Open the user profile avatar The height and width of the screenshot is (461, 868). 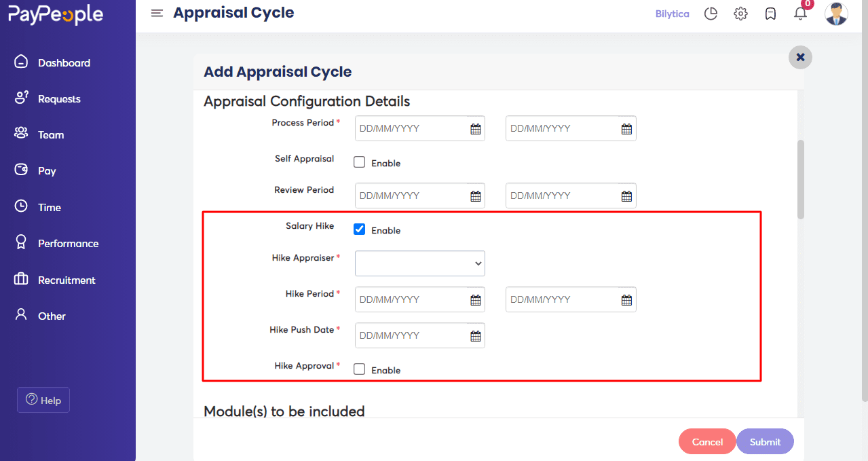tap(836, 14)
